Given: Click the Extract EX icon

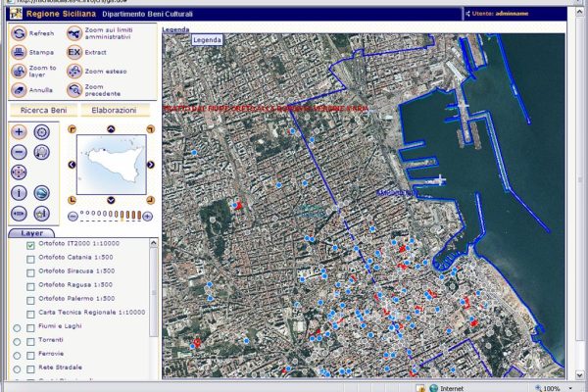Looking at the screenshot, I should (73, 52).
